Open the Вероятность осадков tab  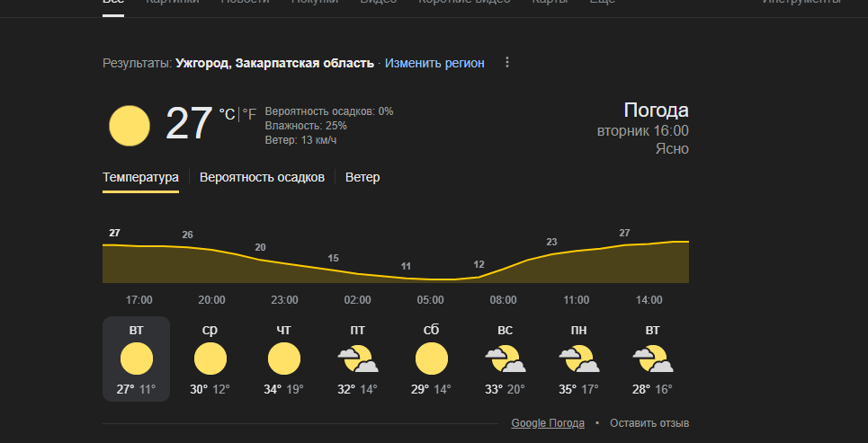point(262,178)
